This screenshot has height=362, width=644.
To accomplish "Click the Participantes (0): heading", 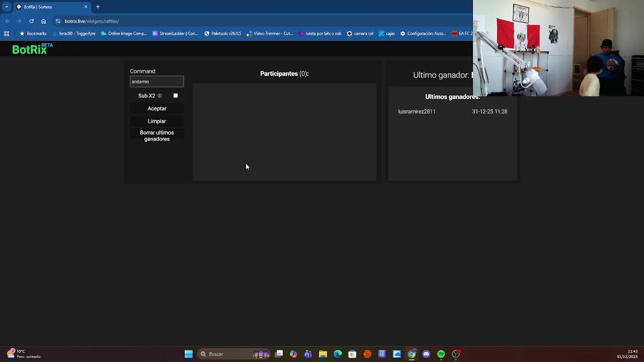I will pos(284,73).
